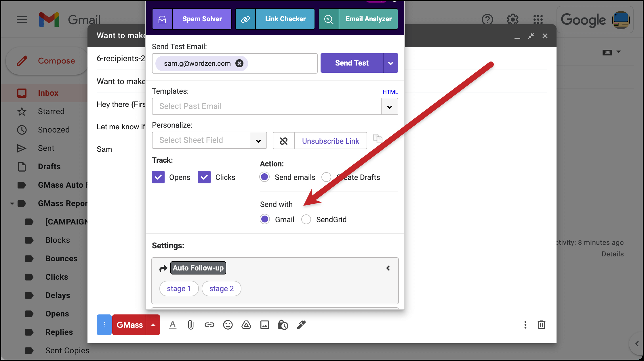Open the Spam Solver tool
The width and height of the screenshot is (644, 361).
pos(202,19)
